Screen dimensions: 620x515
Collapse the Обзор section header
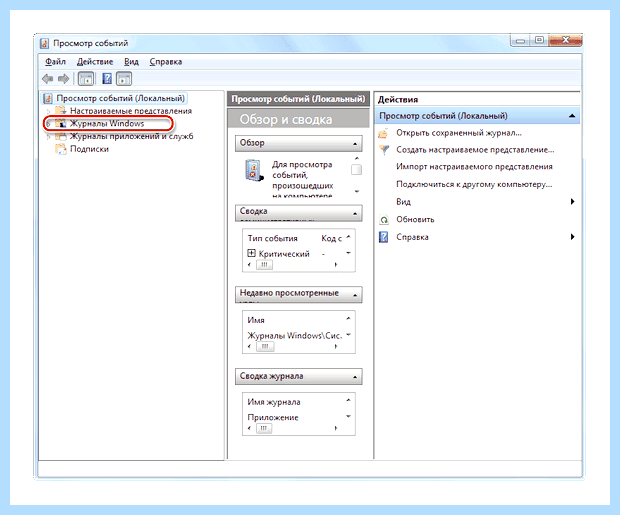pos(355,144)
